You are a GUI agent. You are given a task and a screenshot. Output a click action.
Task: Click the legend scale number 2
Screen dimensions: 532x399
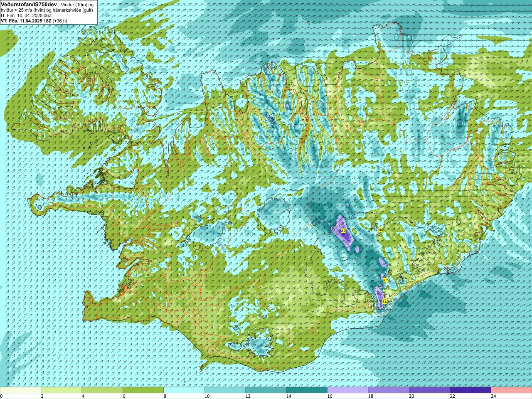click(42, 396)
